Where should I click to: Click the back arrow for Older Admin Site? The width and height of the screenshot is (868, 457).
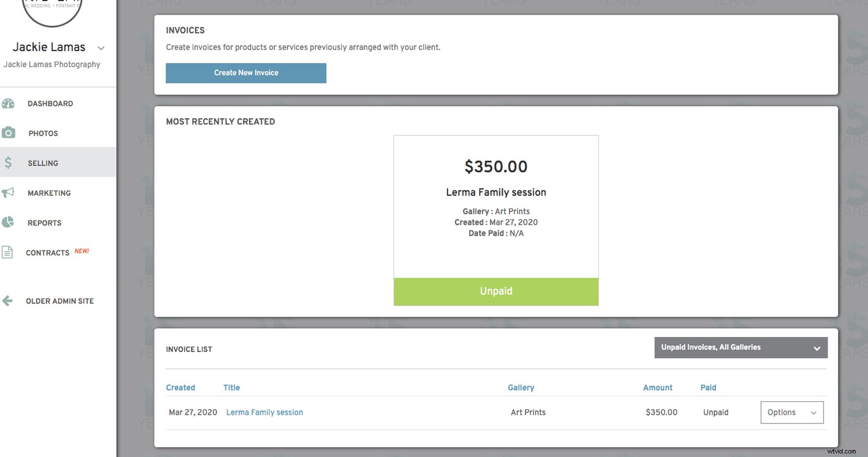(x=7, y=301)
